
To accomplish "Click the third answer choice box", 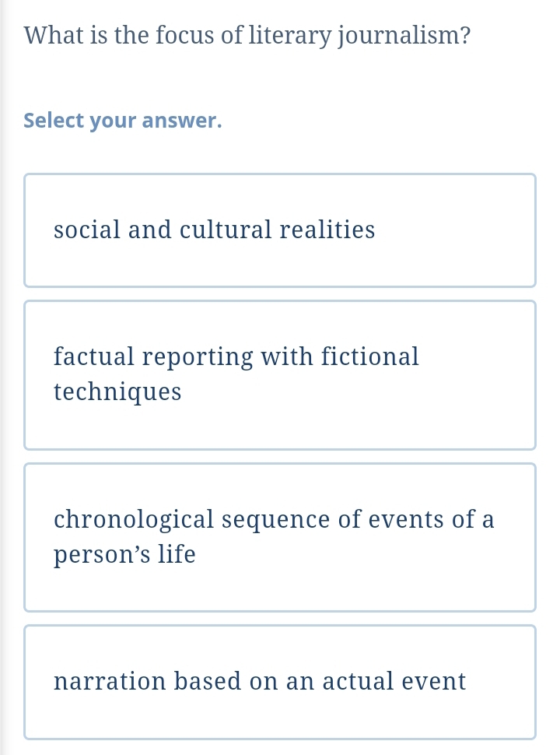I will click(x=280, y=537).
